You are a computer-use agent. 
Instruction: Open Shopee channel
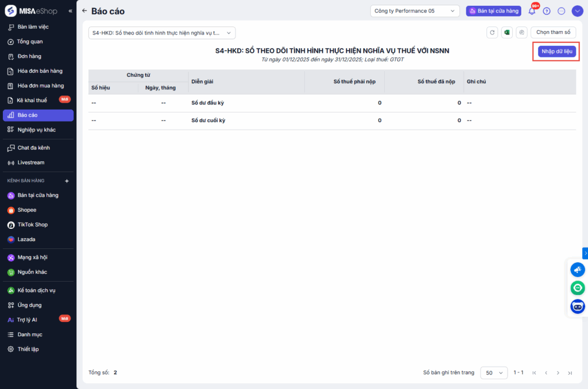[x=38, y=210]
